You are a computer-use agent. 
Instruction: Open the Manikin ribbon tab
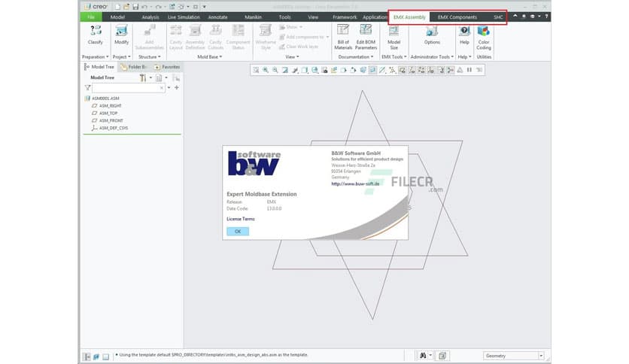click(253, 17)
